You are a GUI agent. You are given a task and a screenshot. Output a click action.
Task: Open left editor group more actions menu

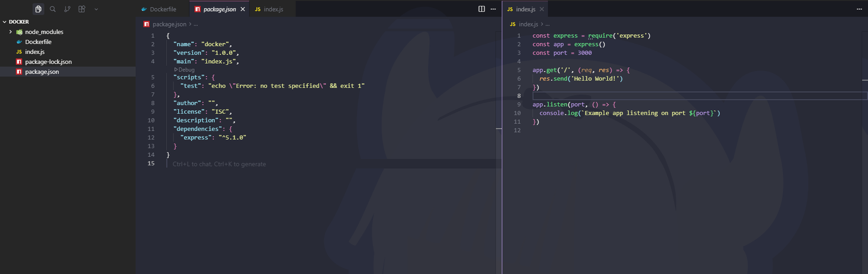click(x=493, y=9)
